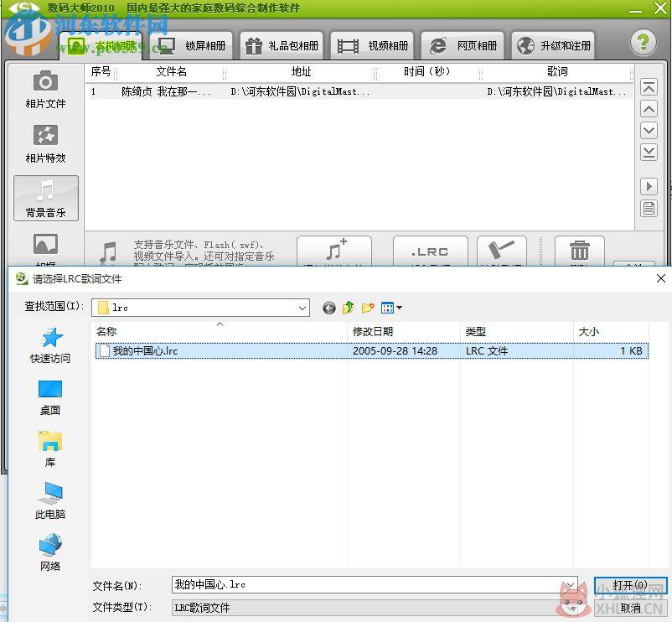This screenshot has height=622, width=672.
Task: Switch to the 本机相册 tab
Action: point(101,45)
